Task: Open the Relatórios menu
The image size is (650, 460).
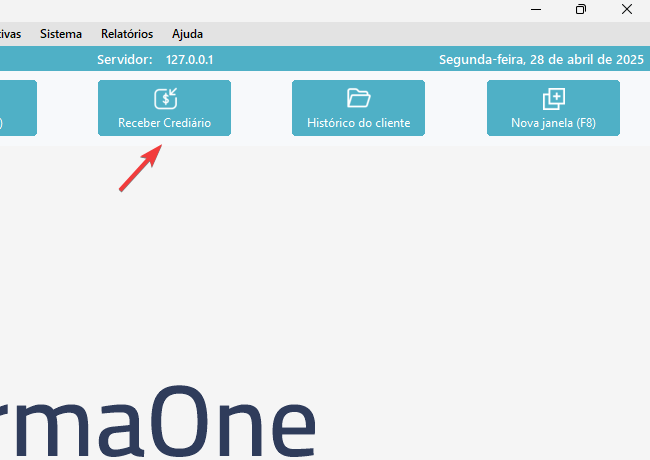Action: (x=127, y=34)
